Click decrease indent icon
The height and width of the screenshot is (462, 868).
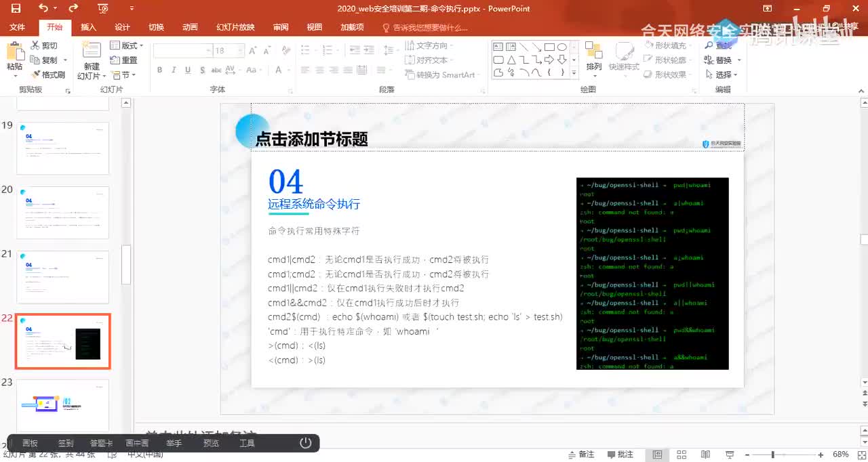pyautogui.click(x=353, y=51)
